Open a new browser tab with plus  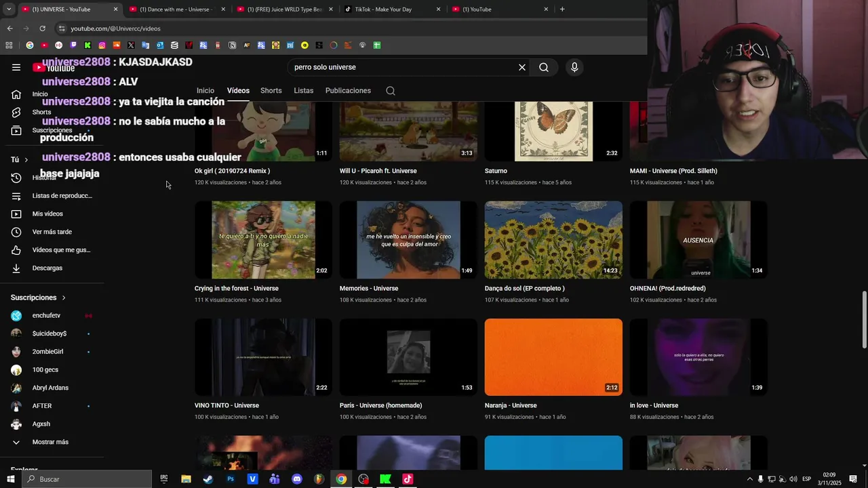click(x=562, y=9)
